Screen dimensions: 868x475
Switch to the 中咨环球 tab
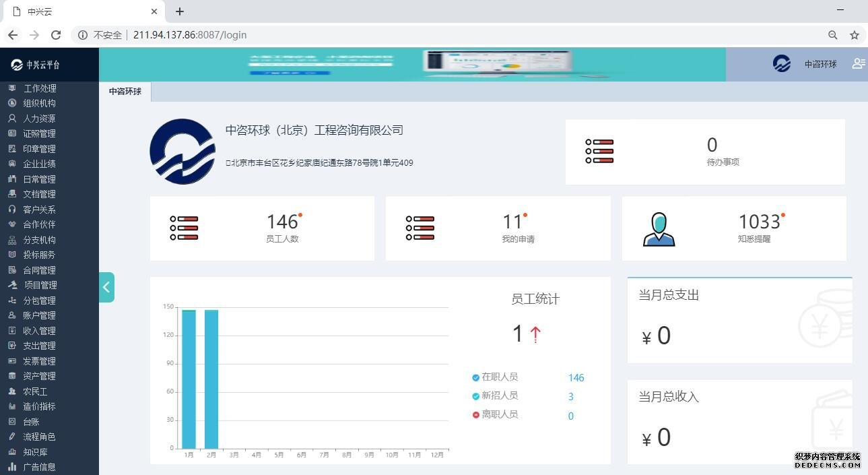pyautogui.click(x=125, y=92)
